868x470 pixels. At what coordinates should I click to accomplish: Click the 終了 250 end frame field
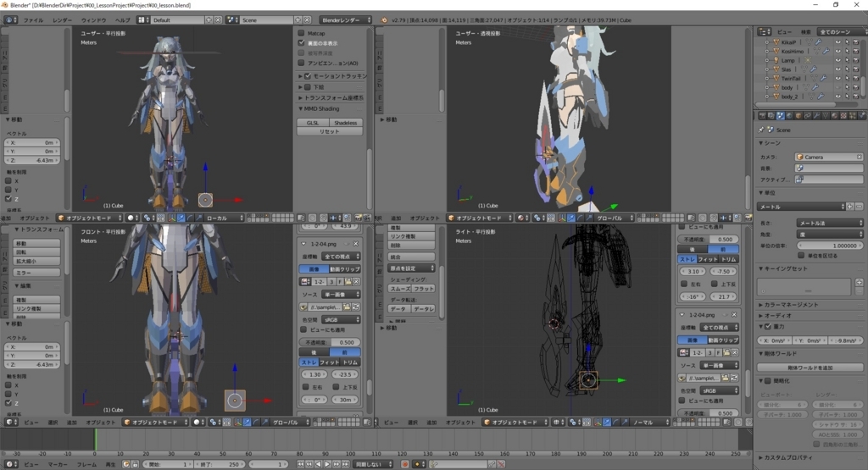click(x=219, y=464)
